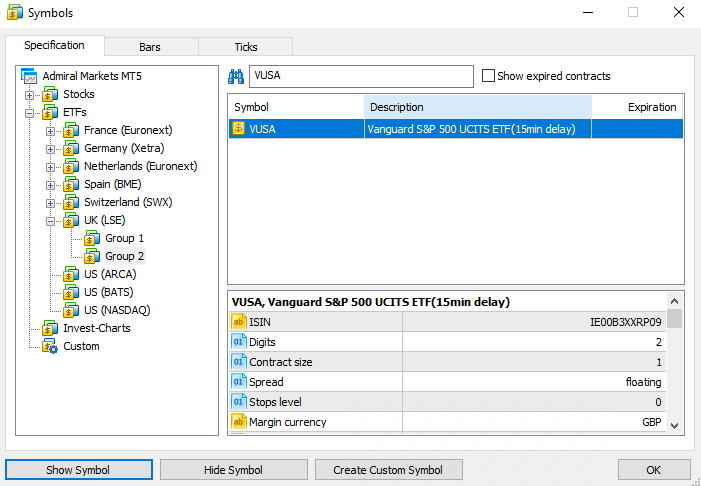The width and height of the screenshot is (701, 486).
Task: Click the UK (LSE) folder icon
Action: (x=71, y=220)
